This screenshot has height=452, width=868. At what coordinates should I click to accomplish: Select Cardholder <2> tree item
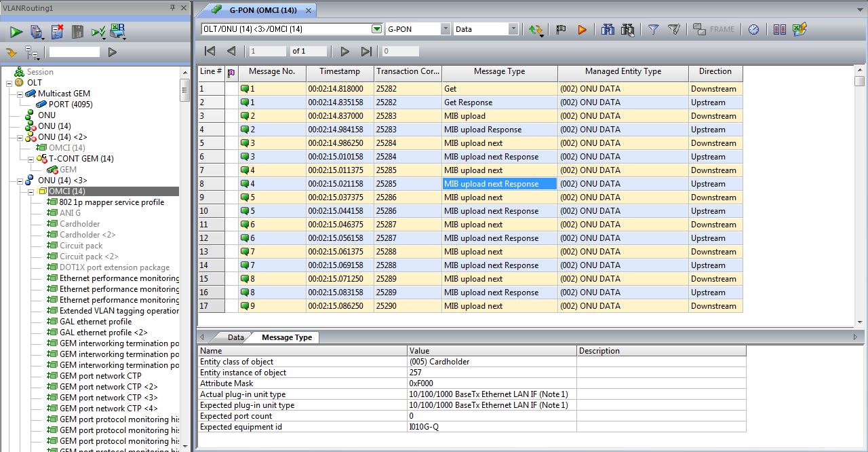point(87,235)
